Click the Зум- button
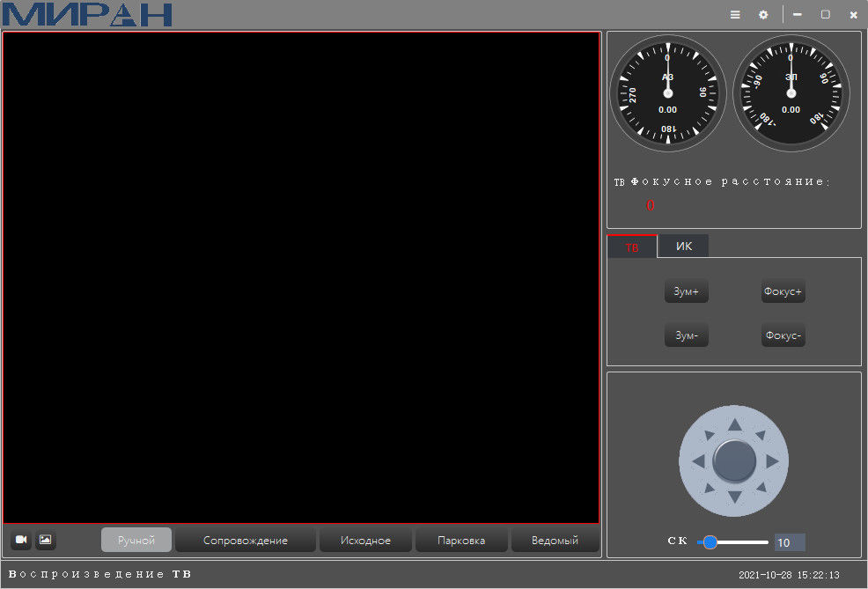The height and width of the screenshot is (589, 868). click(x=686, y=335)
